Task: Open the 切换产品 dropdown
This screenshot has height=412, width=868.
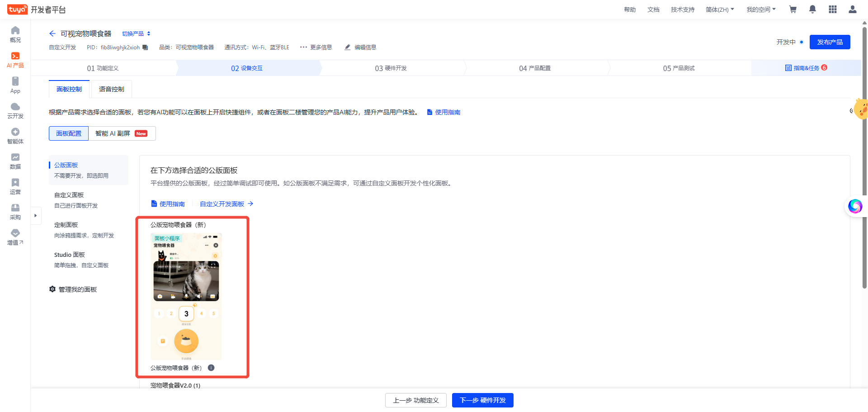Action: click(x=133, y=33)
